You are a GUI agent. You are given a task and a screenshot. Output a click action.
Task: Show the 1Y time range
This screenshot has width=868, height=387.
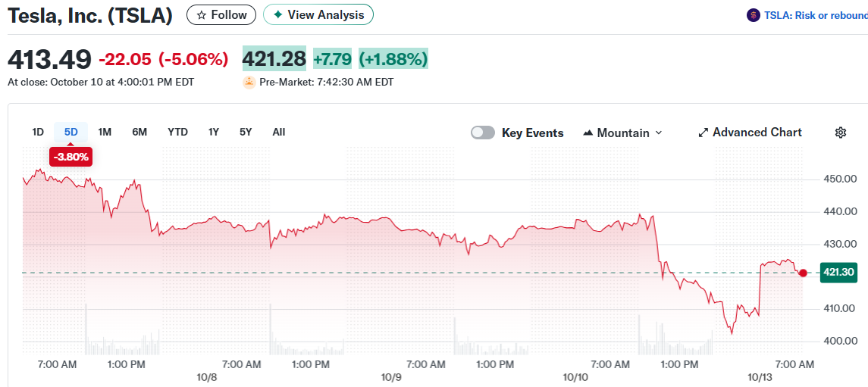214,132
